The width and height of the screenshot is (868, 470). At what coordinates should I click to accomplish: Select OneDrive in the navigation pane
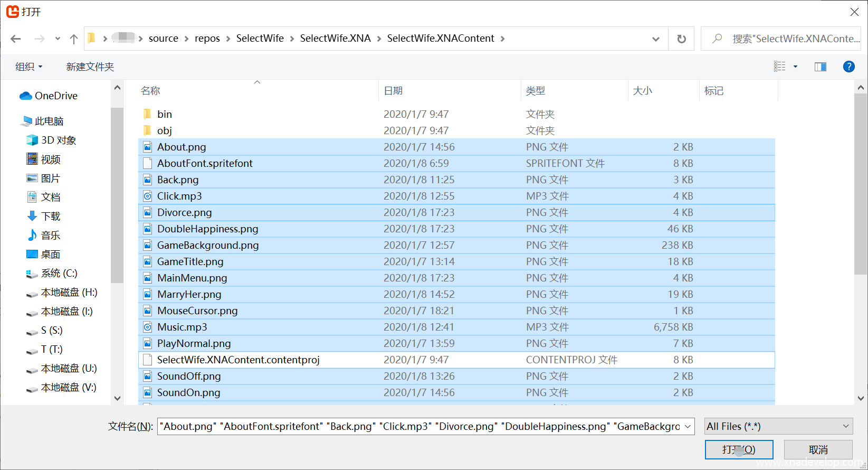coord(55,96)
